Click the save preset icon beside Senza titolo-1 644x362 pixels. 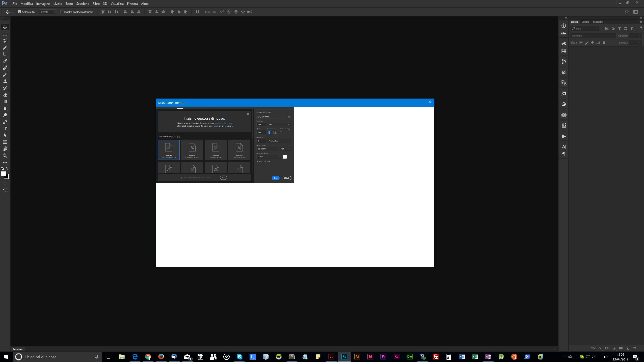pyautogui.click(x=289, y=117)
